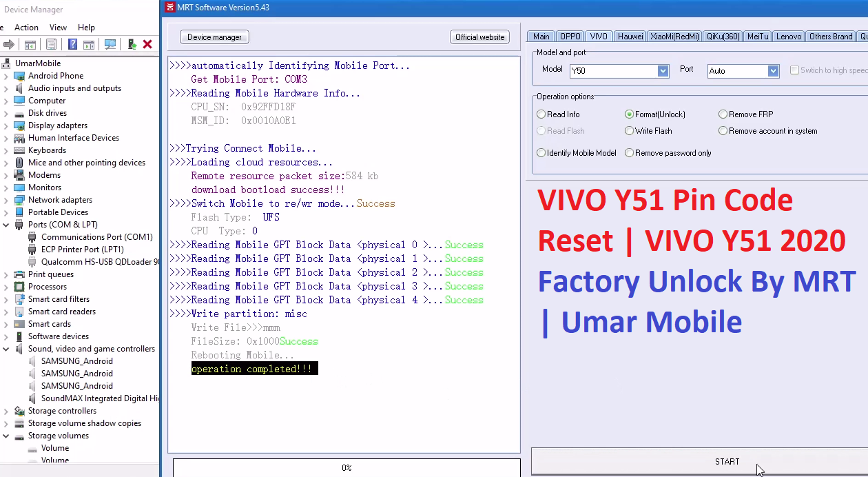Open the Action menu in Device Manager

(x=26, y=28)
